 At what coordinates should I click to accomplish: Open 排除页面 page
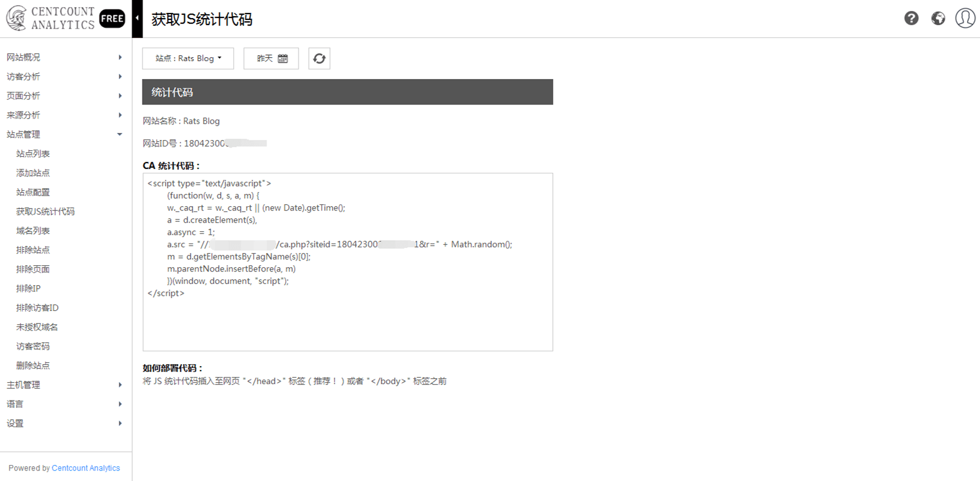(x=33, y=269)
